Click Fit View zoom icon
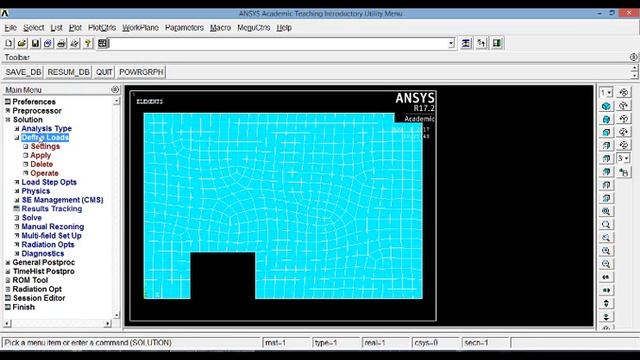This screenshot has width=640, height=360. pos(606,211)
